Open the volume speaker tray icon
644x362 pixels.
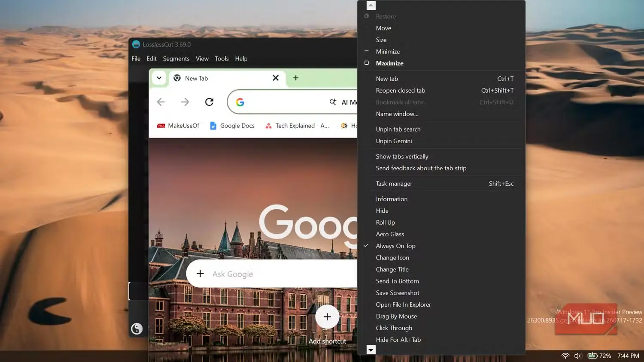[x=577, y=356]
